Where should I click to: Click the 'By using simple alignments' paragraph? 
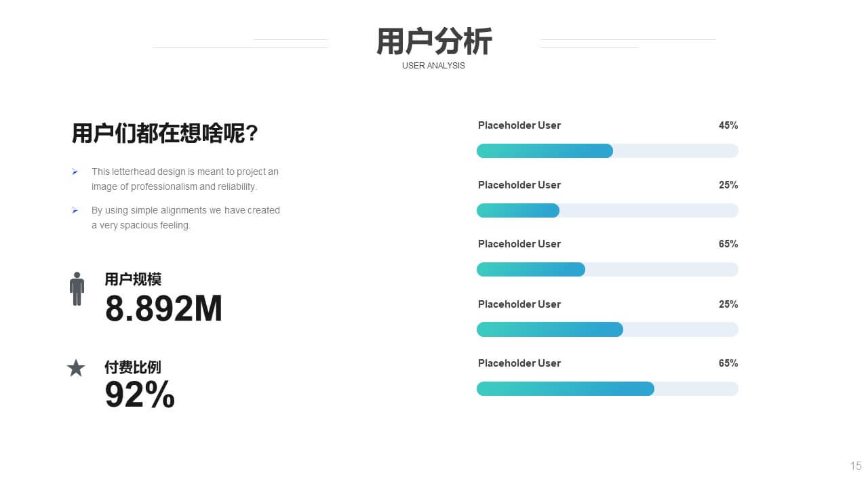click(x=185, y=218)
